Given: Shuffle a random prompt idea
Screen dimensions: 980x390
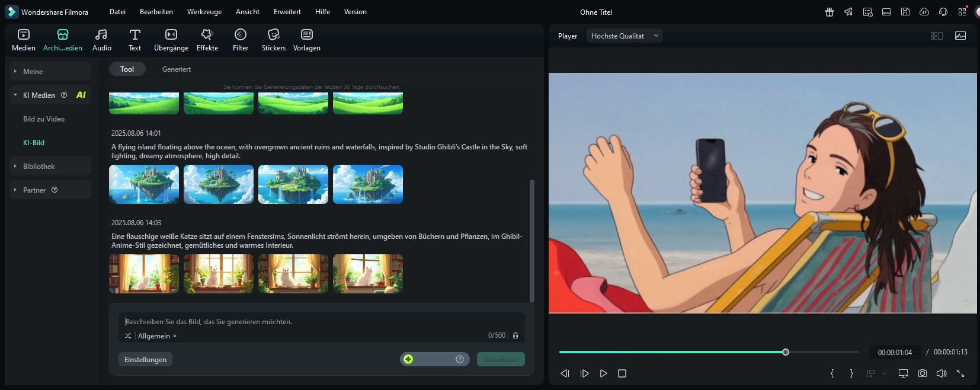Looking at the screenshot, I should click(128, 336).
